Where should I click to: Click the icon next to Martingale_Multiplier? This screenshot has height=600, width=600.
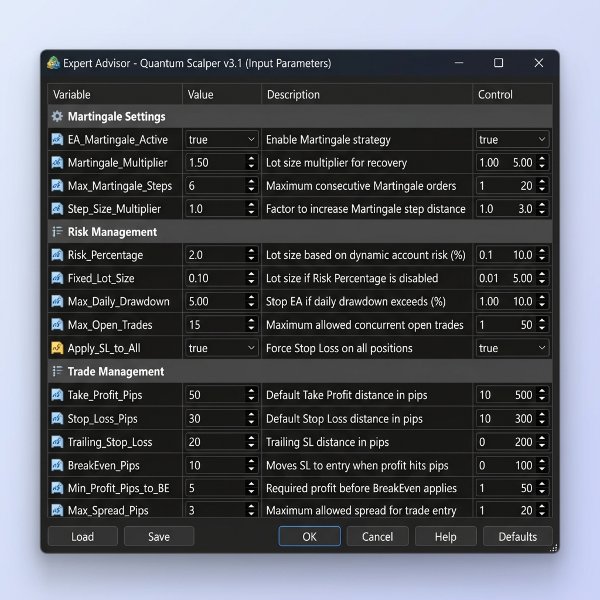[57, 163]
